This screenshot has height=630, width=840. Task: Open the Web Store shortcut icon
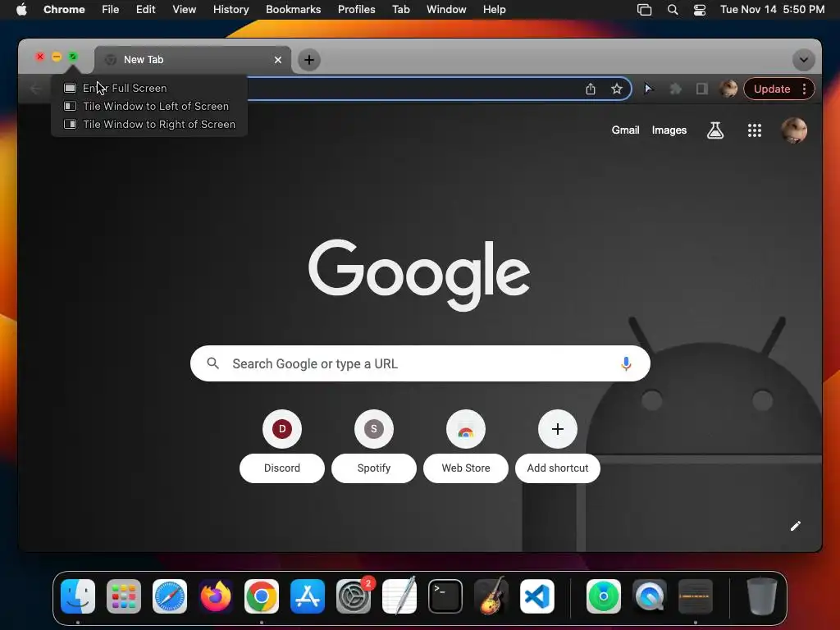click(x=466, y=428)
